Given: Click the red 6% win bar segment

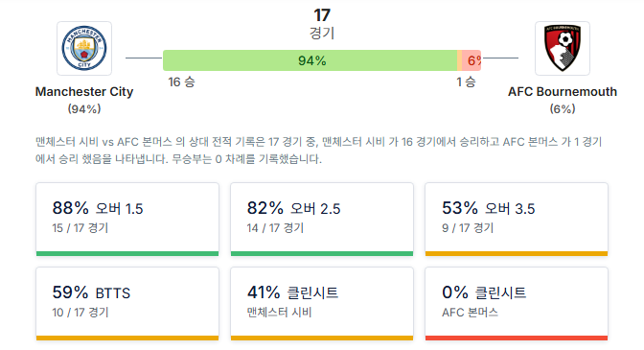Looking at the screenshot, I should 471,60.
